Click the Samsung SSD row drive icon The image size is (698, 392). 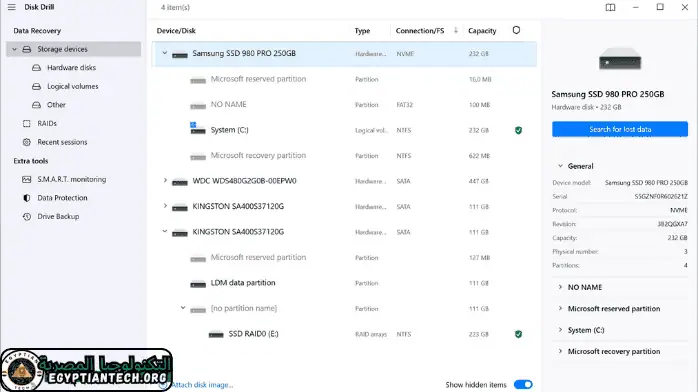tap(180, 55)
